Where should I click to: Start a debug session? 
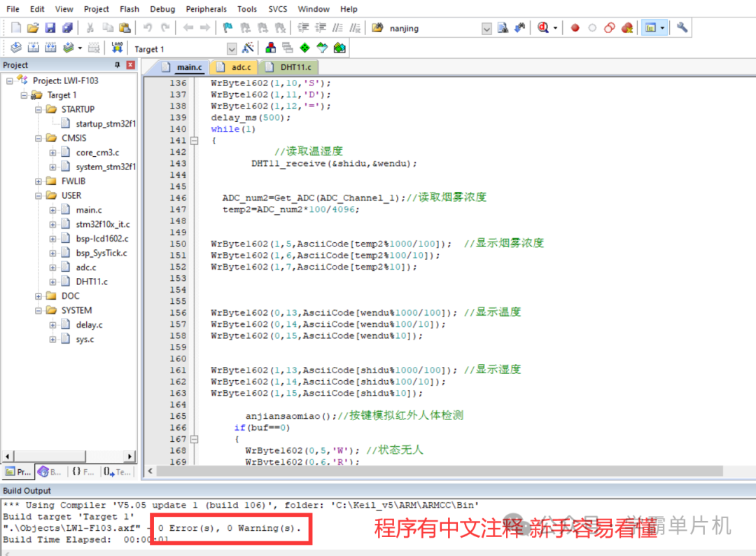pos(543,27)
